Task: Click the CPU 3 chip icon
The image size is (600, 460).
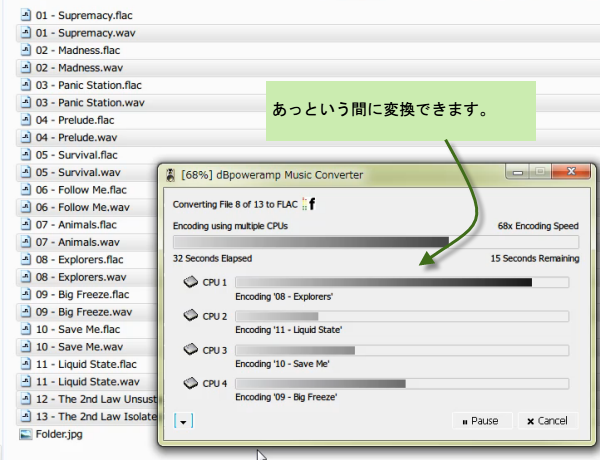Action: (x=191, y=350)
